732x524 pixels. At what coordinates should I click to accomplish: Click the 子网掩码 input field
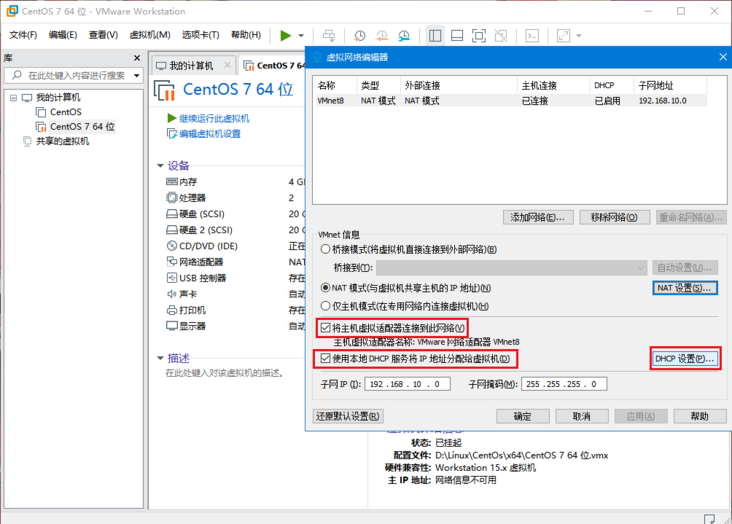click(564, 384)
